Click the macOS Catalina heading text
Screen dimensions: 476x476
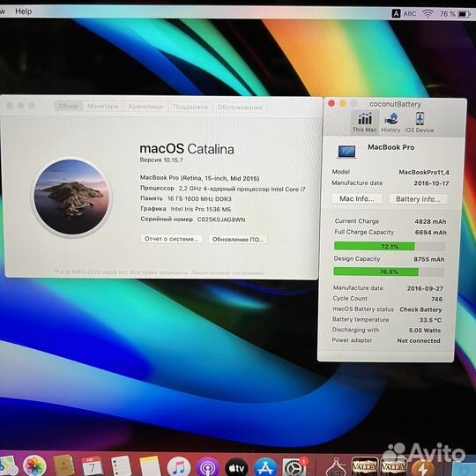187,149
